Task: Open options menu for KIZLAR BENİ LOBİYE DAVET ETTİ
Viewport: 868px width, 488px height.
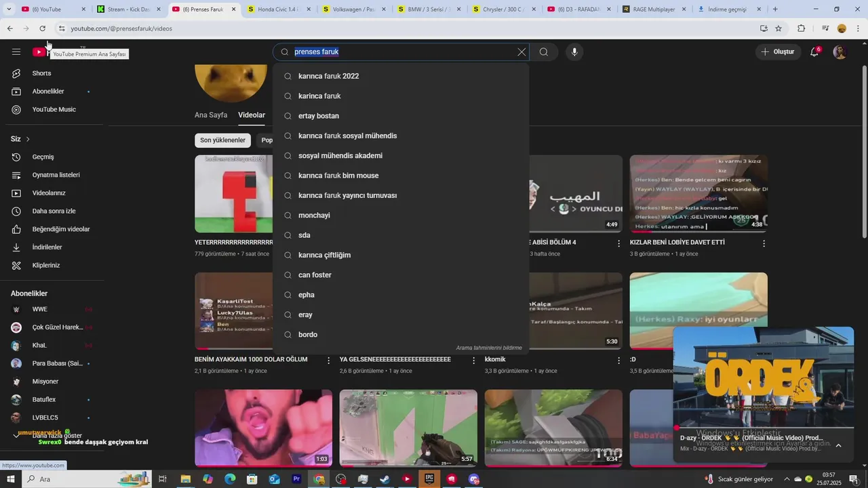Action: 764,243
